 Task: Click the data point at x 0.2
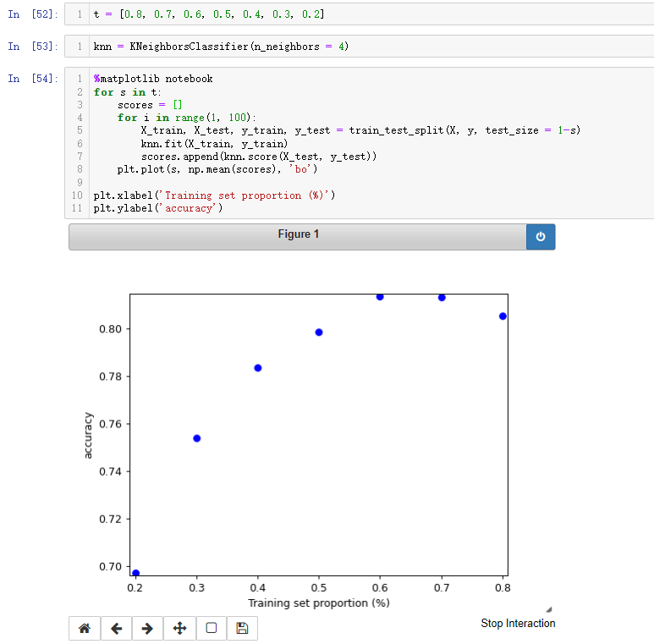[x=135, y=573]
